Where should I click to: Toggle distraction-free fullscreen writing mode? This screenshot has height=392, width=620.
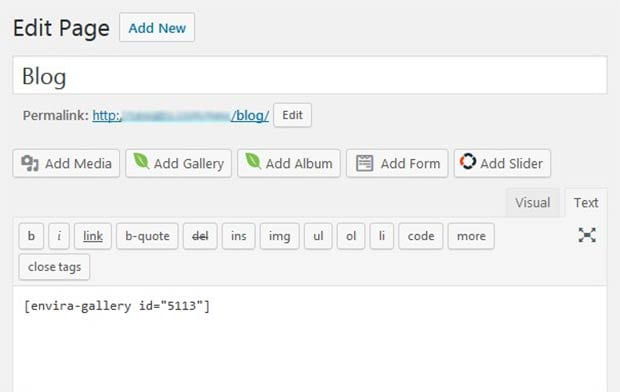[x=587, y=235]
